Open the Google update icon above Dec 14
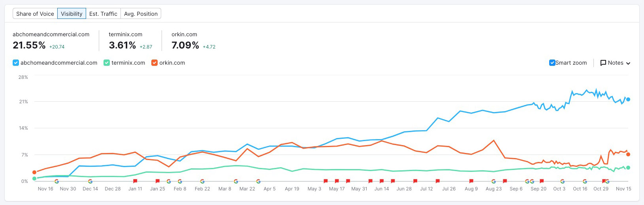The image size is (644, 205). point(90,181)
